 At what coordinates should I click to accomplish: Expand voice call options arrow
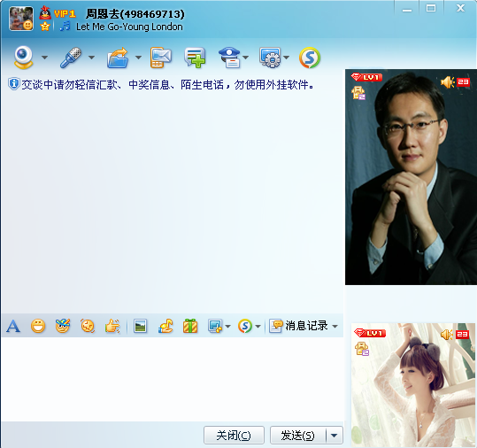pyautogui.click(x=91, y=58)
